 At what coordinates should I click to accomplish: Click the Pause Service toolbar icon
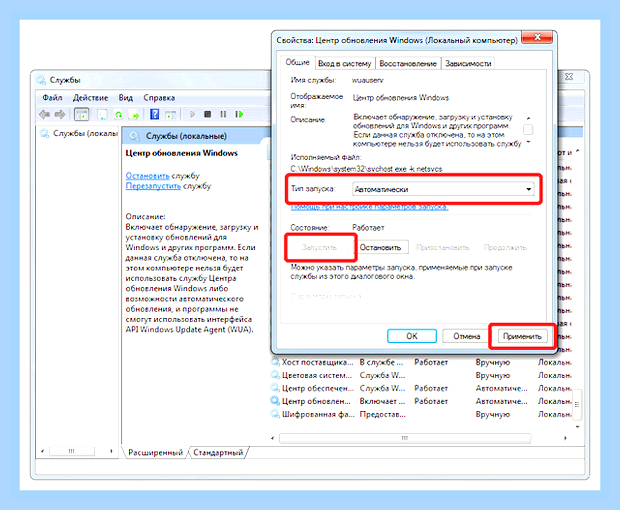[223, 114]
